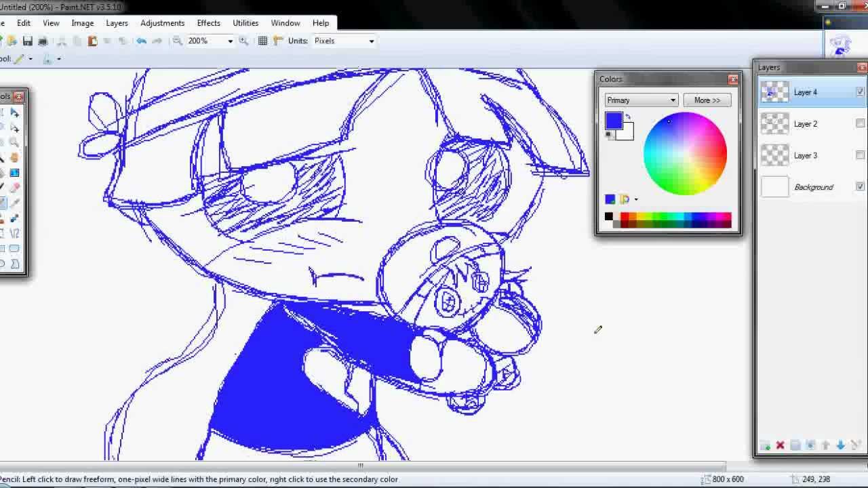Select the Line/Curve tool
This screenshot has width=868, height=488.
(14, 233)
